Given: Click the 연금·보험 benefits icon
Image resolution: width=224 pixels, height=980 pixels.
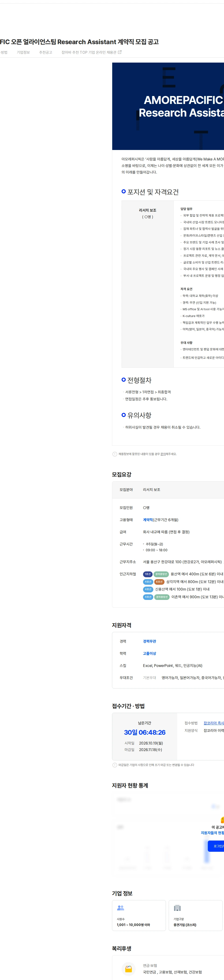Looking at the screenshot, I should [x=128, y=969].
